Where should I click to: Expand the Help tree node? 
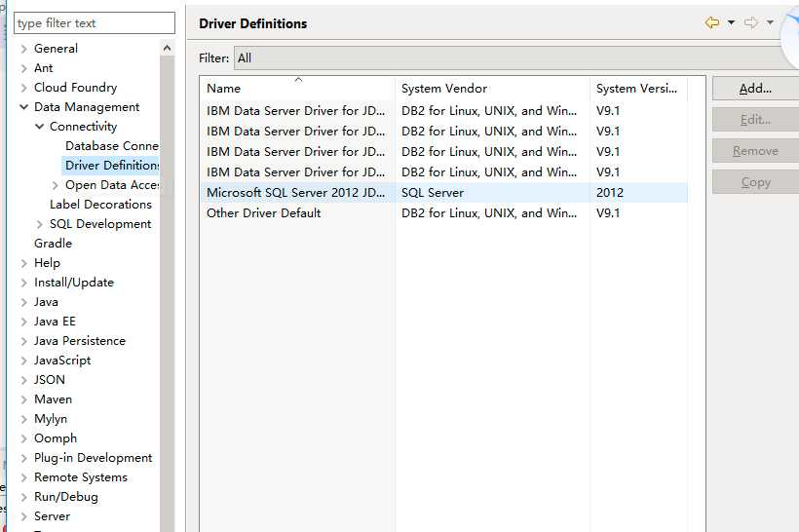coord(24,263)
